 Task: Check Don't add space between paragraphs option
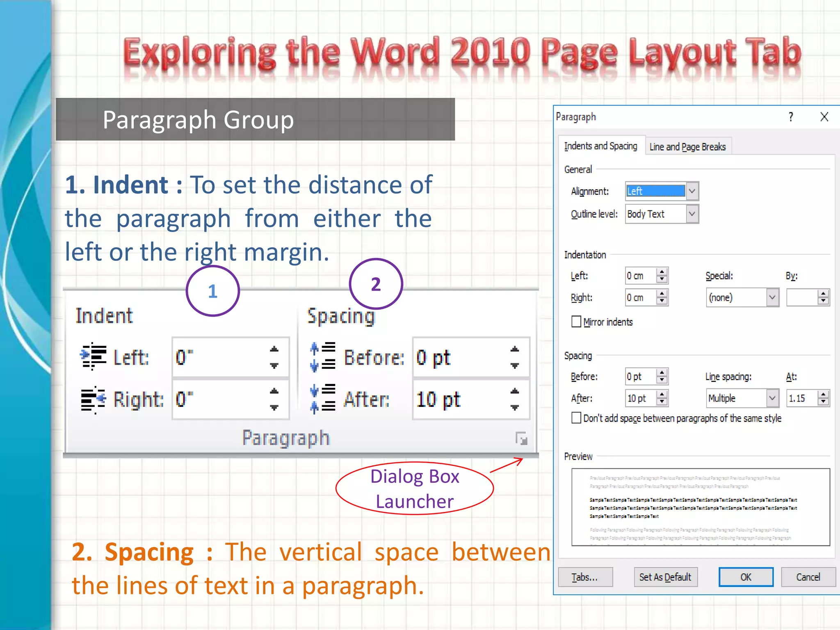[576, 418]
